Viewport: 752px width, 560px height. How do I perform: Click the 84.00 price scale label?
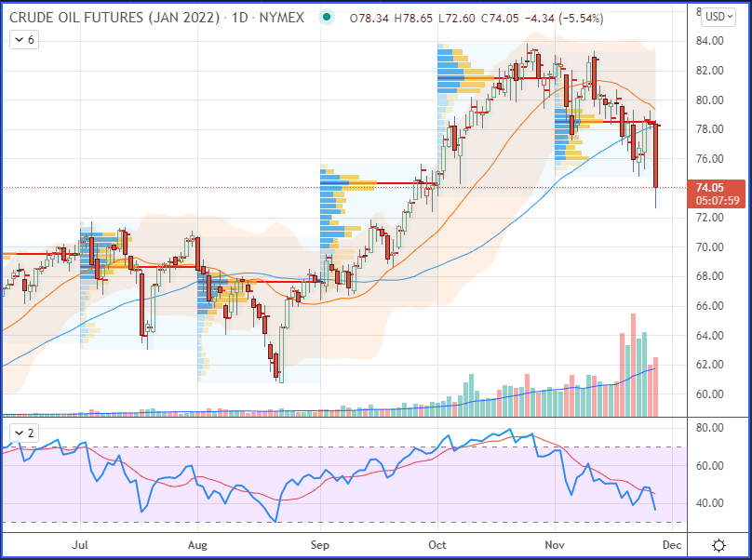[x=710, y=41]
